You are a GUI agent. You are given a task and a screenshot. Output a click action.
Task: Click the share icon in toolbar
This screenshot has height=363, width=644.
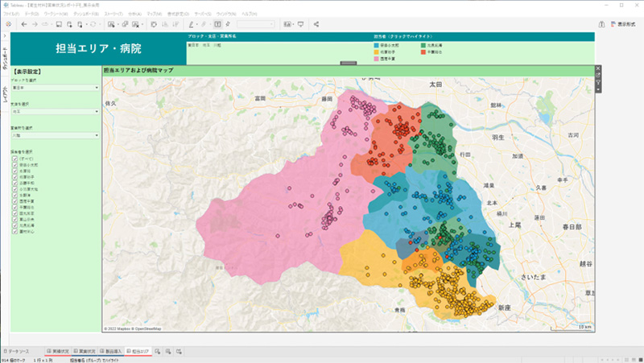coord(316,25)
